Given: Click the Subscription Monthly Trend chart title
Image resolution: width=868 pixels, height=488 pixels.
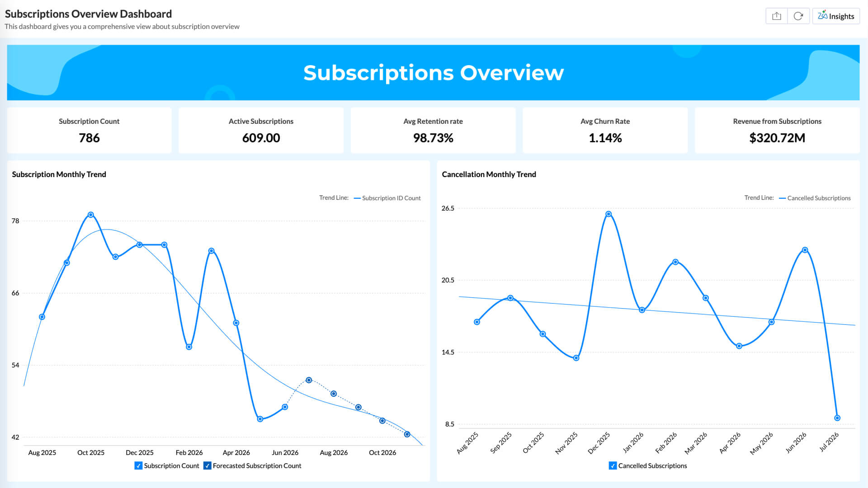Looking at the screenshot, I should [x=59, y=174].
